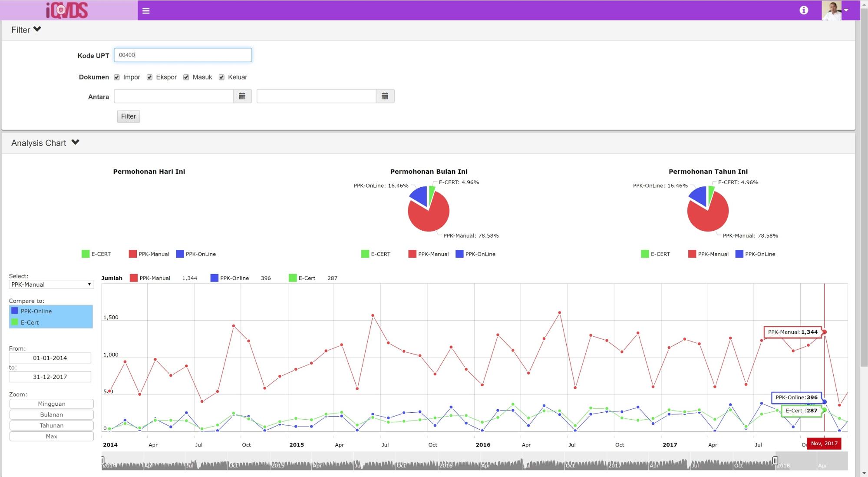
Task: Disable the Keluar document checkbox
Action: [221, 77]
